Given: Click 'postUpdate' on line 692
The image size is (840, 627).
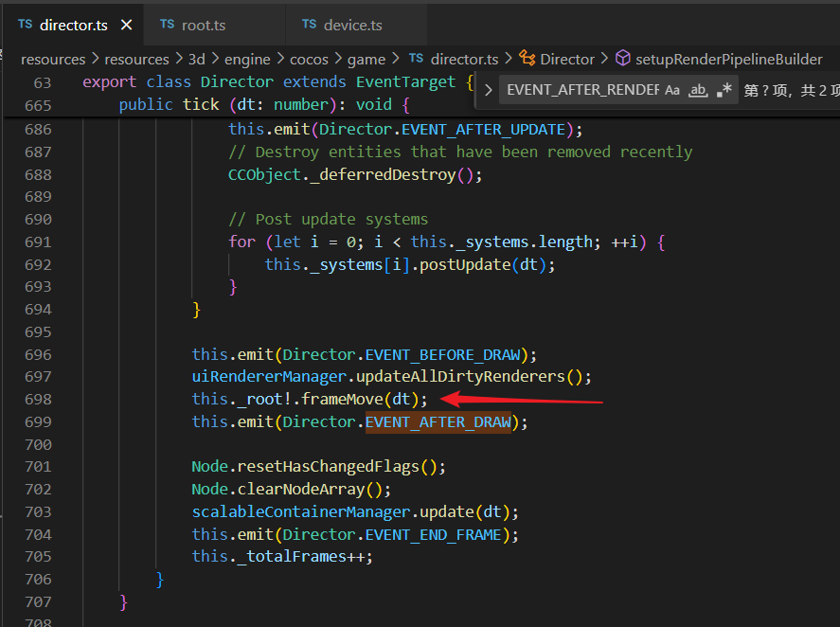Looking at the screenshot, I should pyautogui.click(x=465, y=265).
